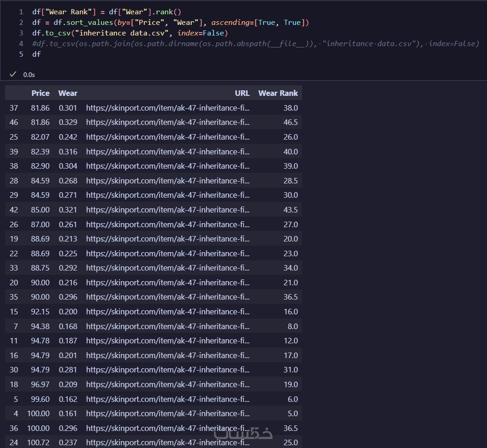The height and width of the screenshot is (448, 487).
Task: Click the Price column header
Action: (40, 93)
